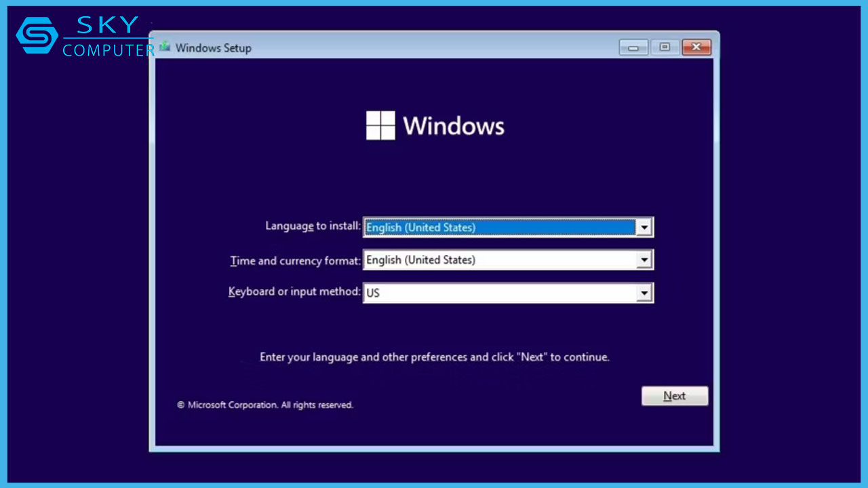Click Next to continue setup
Screen dimensions: 868x488
click(x=674, y=396)
